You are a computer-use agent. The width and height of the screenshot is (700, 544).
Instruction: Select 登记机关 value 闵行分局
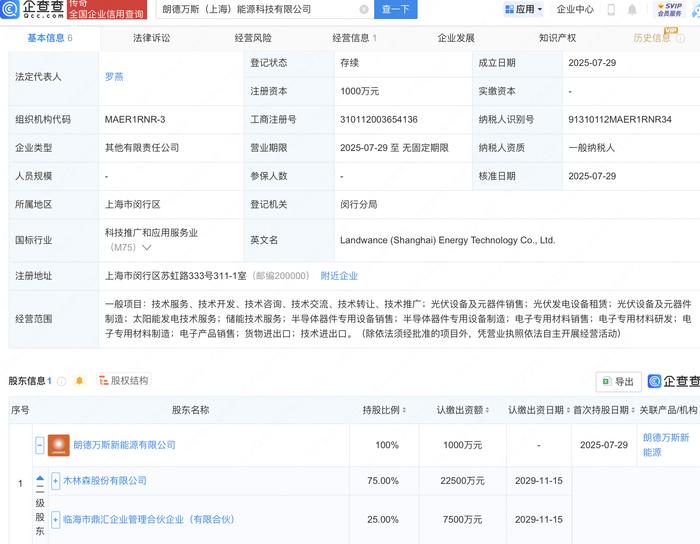358,204
